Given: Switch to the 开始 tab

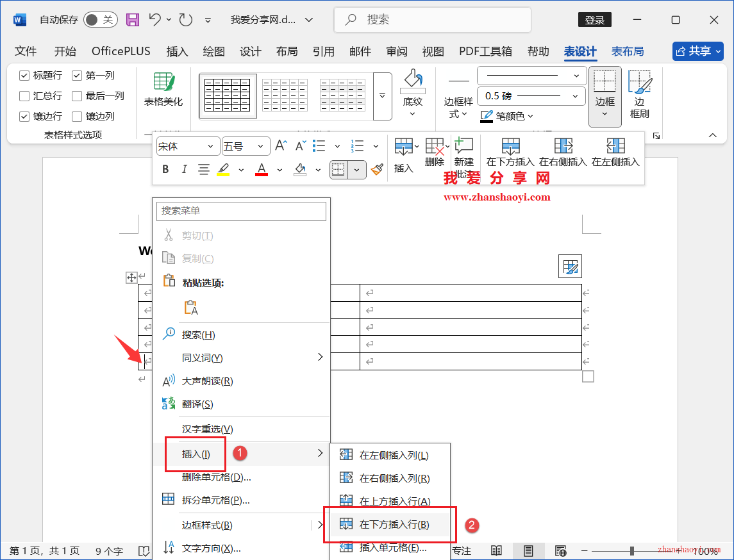Looking at the screenshot, I should point(65,51).
